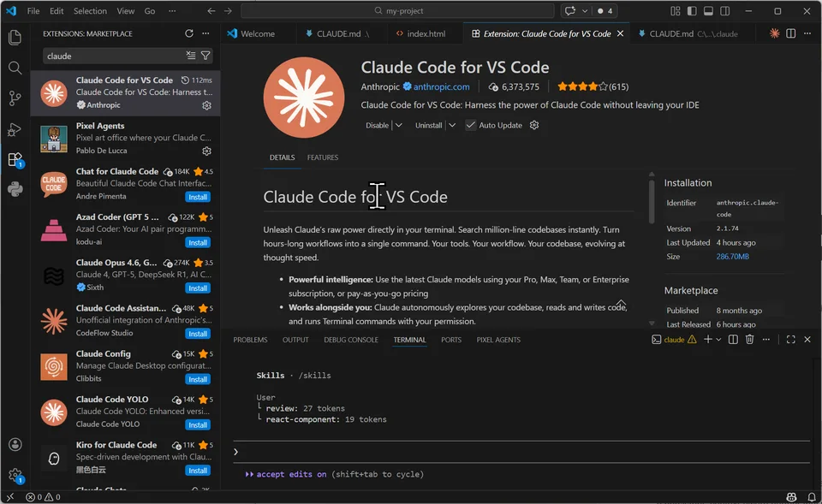Image resolution: width=822 pixels, height=504 pixels.
Task: Maximize the terminal panel size
Action: click(x=791, y=340)
